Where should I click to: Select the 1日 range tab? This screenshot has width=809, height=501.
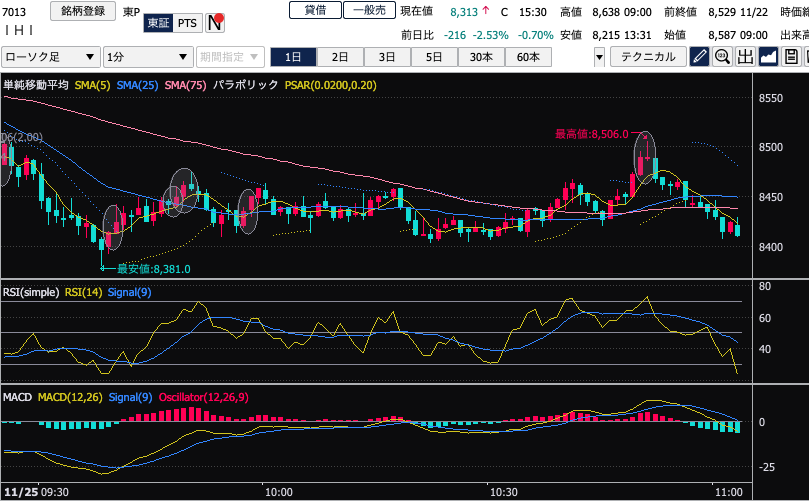(294, 57)
